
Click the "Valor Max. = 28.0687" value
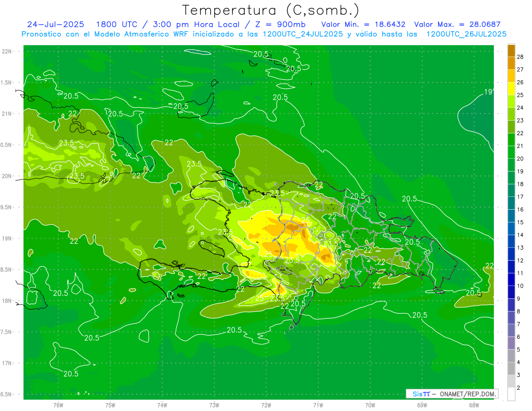tap(457, 24)
